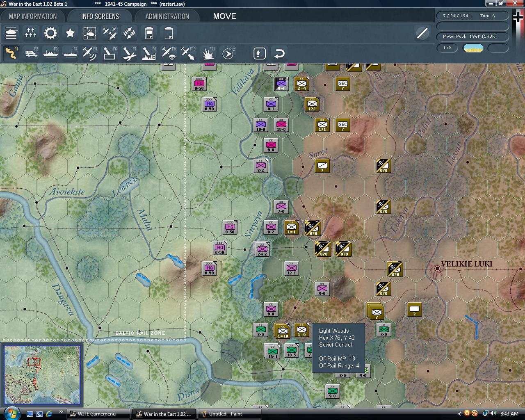Click the Internet Explorer quick launch icon
The image size is (525, 420).
click(49, 414)
